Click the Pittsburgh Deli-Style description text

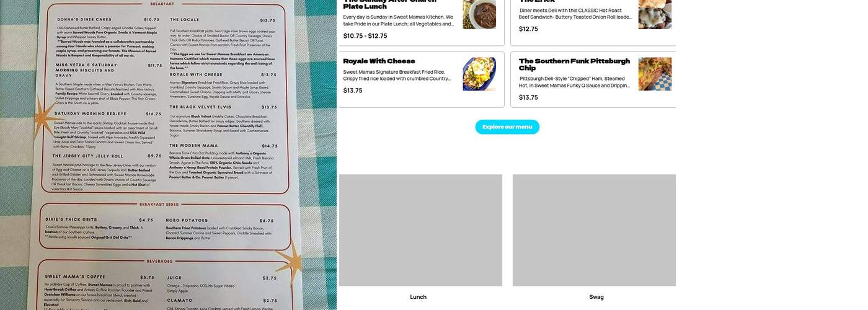[574, 82]
